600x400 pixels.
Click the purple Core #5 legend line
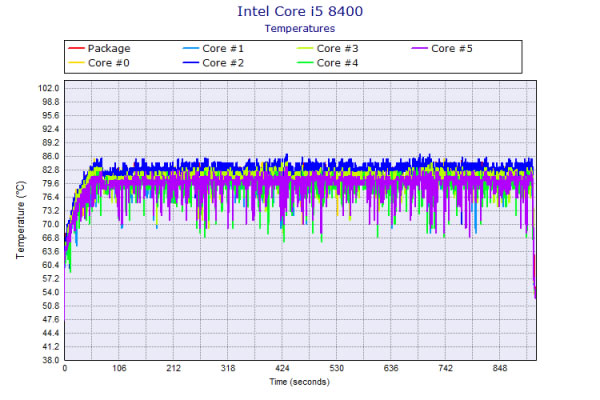pyautogui.click(x=419, y=48)
